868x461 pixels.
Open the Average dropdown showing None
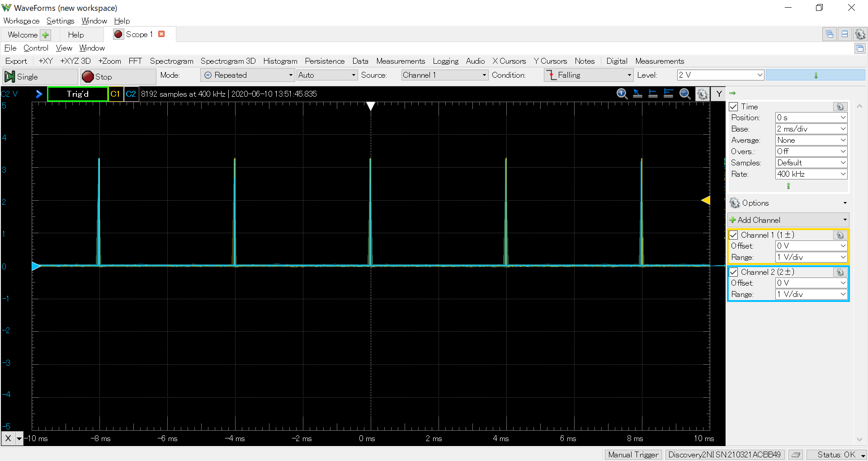(x=811, y=140)
